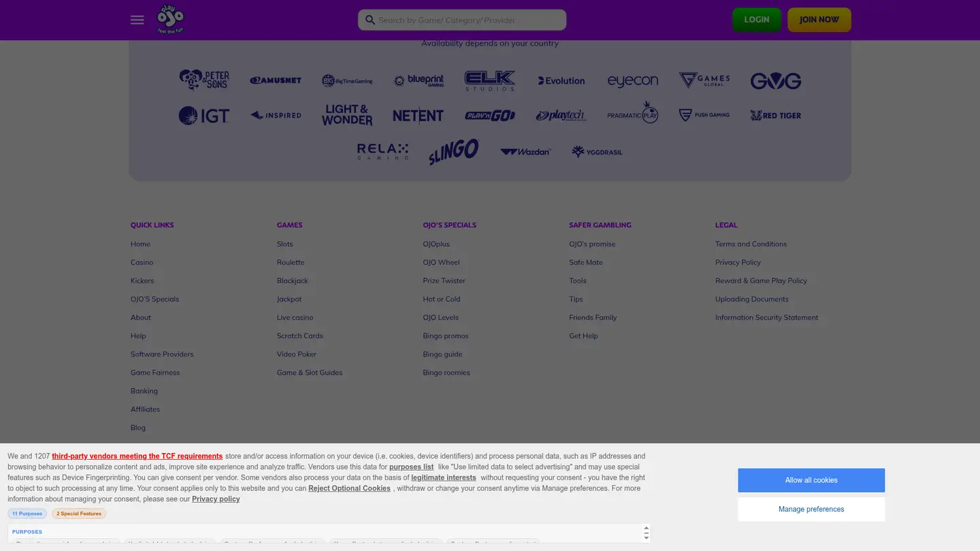
Task: Open the Games Global logo
Action: [704, 80]
